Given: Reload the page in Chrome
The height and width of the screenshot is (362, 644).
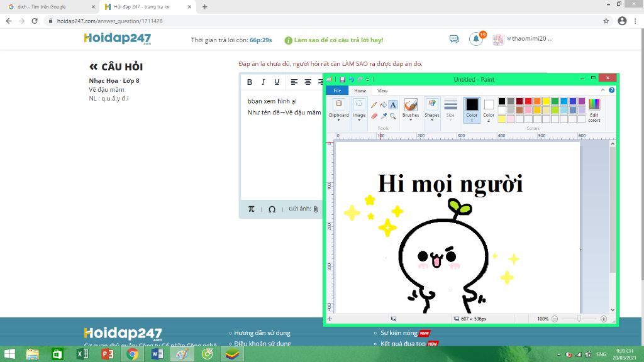Looking at the screenshot, I should tap(35, 21).
